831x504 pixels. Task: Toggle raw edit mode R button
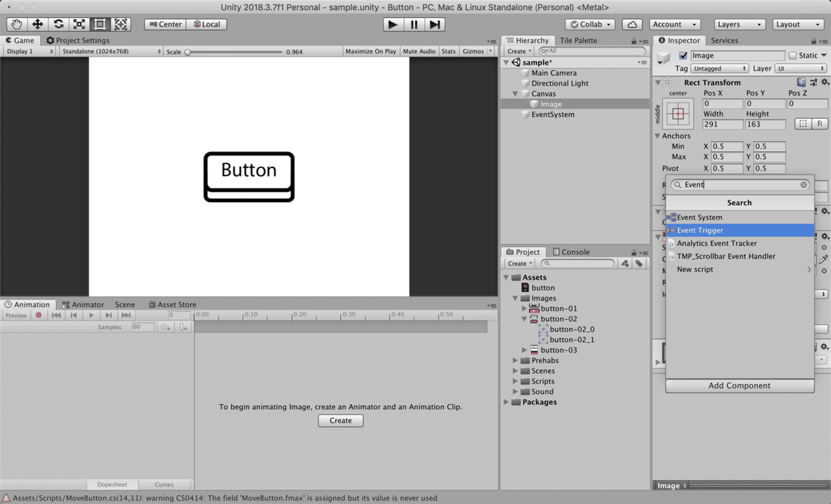point(820,124)
